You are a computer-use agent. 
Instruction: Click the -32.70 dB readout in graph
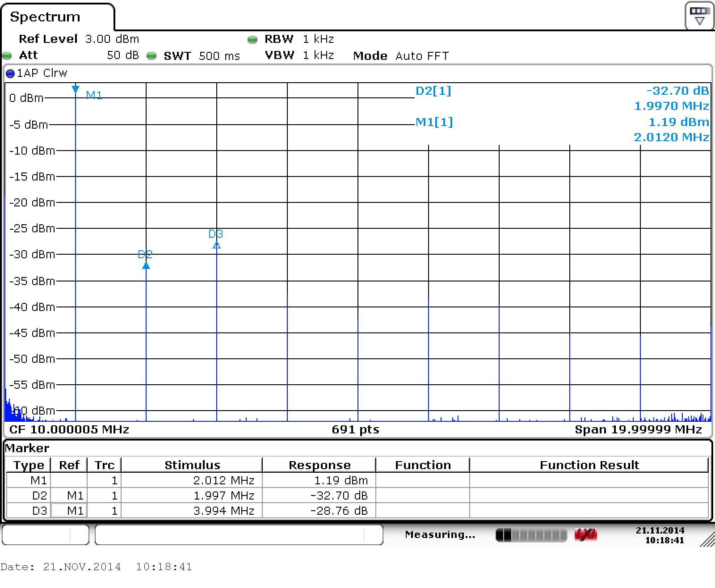click(x=677, y=91)
